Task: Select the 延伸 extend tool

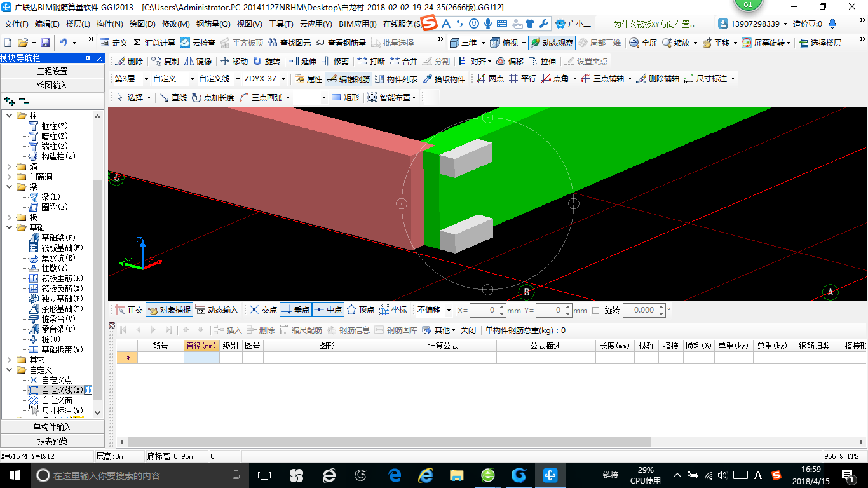Action: [302, 61]
